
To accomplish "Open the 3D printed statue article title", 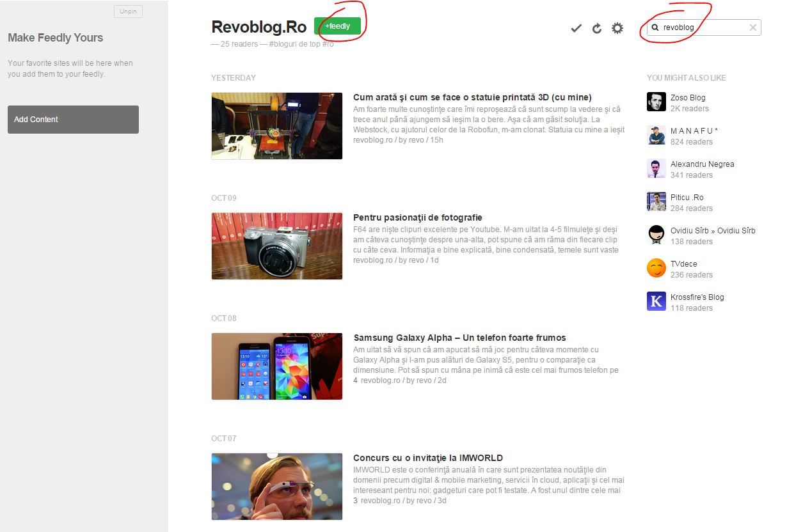I will pos(472,97).
